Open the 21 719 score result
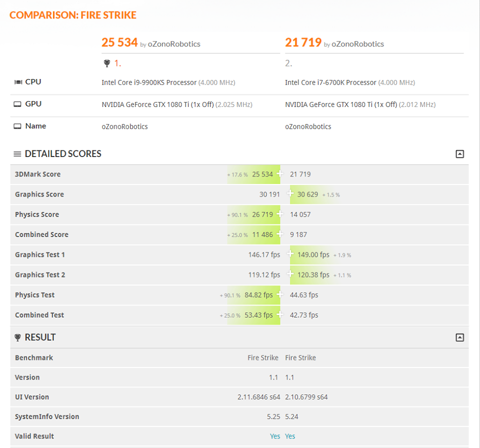 coord(303,42)
